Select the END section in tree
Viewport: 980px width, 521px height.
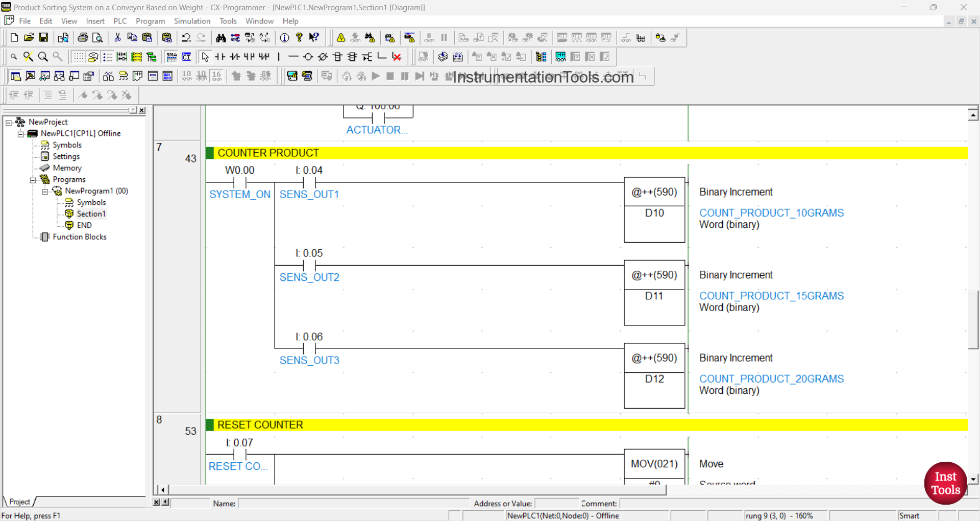coord(84,225)
